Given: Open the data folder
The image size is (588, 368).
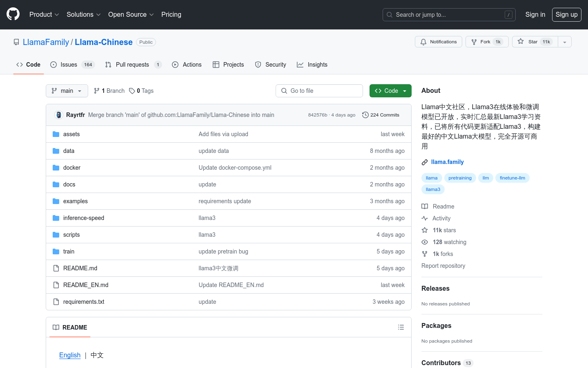Looking at the screenshot, I should coord(69,151).
